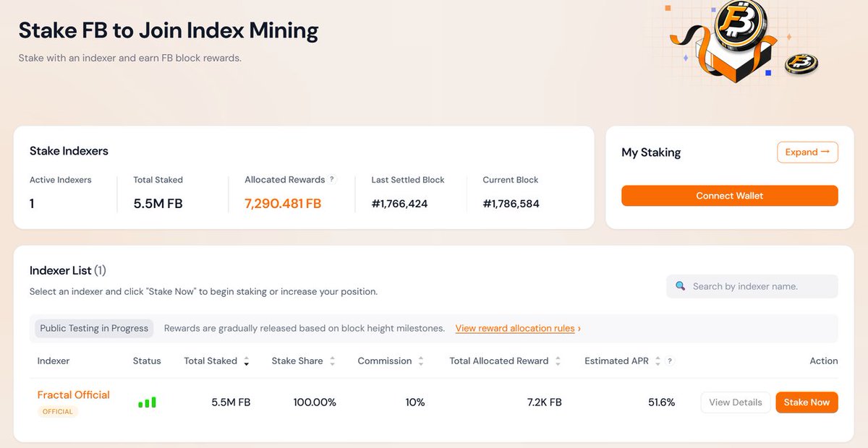Viewport: 868px width, 448px height.
Task: View details of Fractal Official indexer
Action: (x=735, y=402)
